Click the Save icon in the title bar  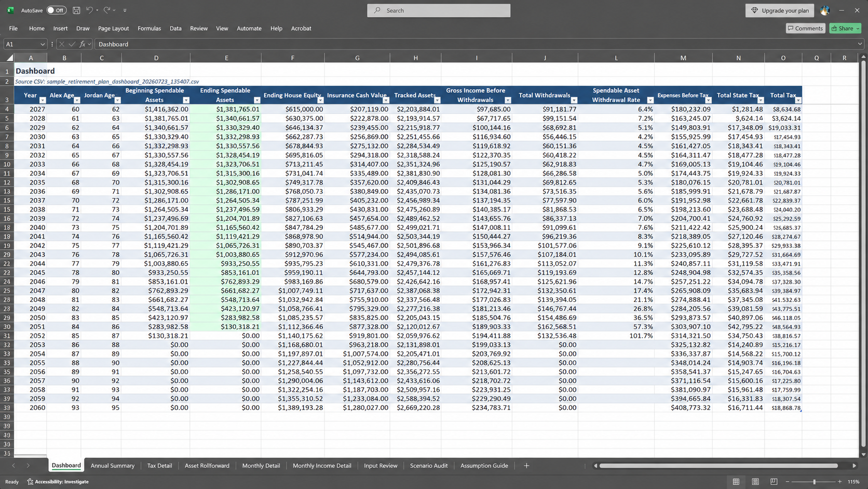76,10
